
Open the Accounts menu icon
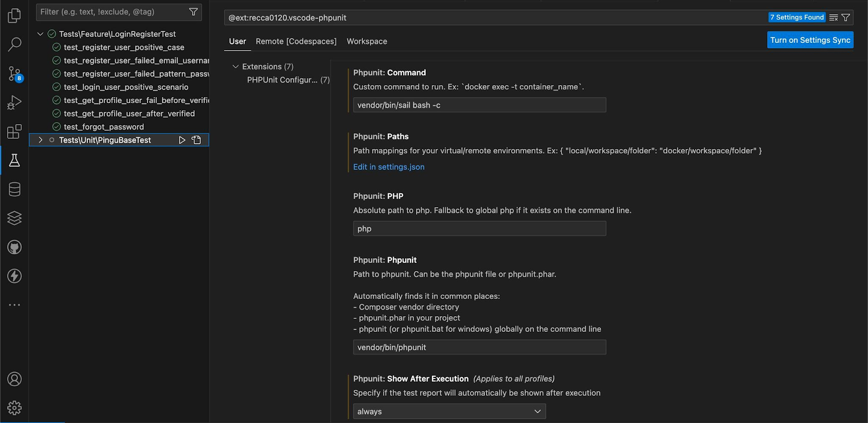(x=15, y=379)
